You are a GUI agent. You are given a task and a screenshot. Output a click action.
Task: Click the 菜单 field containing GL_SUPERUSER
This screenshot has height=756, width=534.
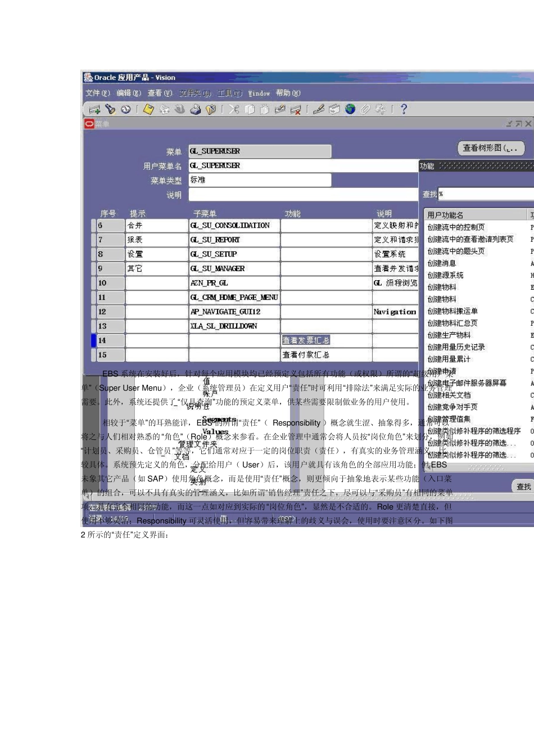tap(260, 151)
